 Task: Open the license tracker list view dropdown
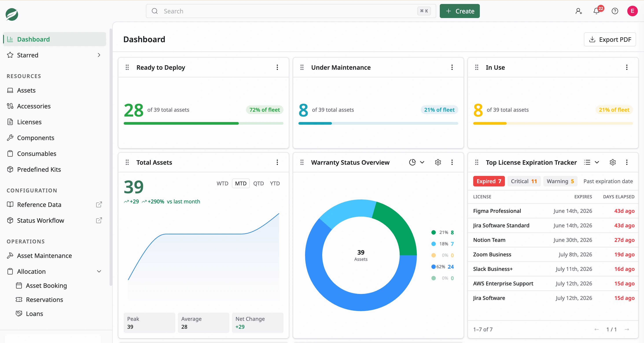pos(591,162)
